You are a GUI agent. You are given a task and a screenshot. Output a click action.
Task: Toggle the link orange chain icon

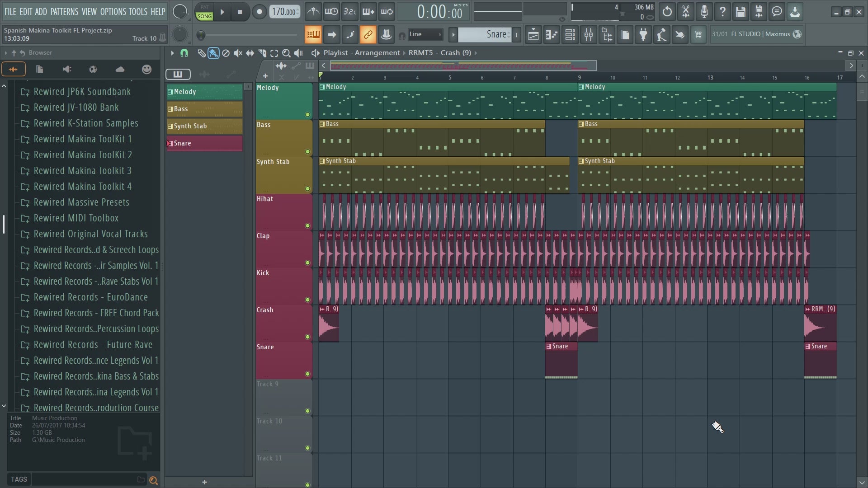[368, 34]
